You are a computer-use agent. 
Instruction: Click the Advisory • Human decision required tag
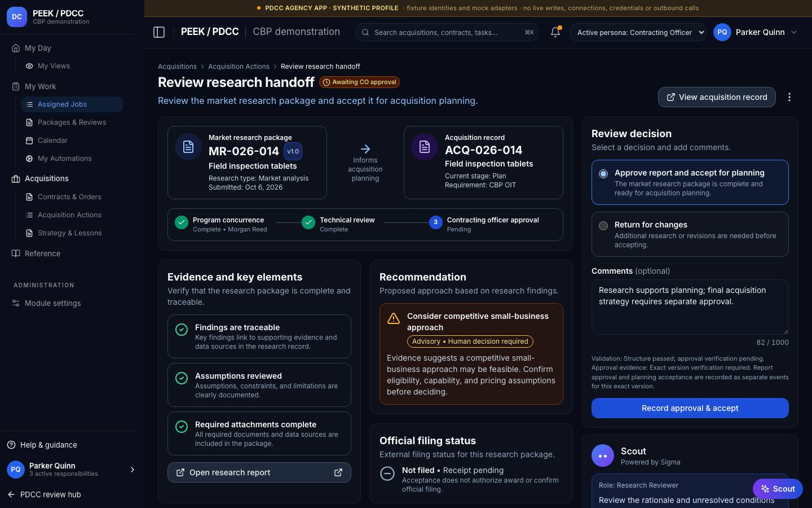[470, 341]
